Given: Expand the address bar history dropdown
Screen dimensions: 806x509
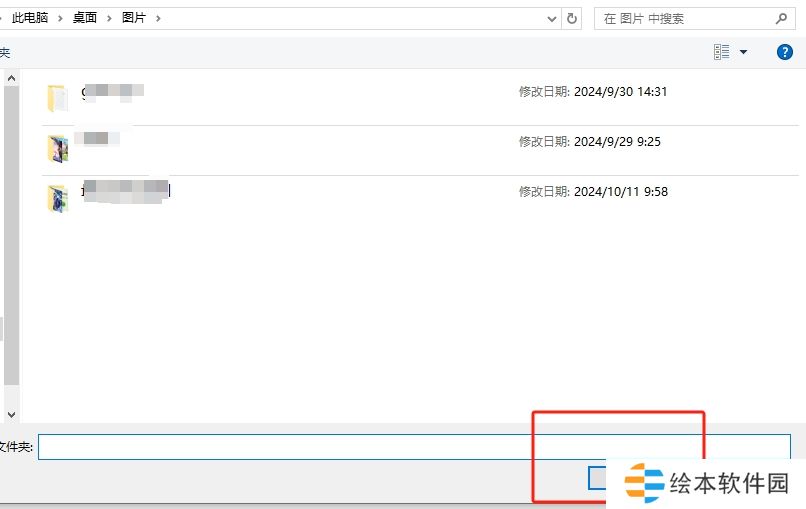Looking at the screenshot, I should (552, 18).
